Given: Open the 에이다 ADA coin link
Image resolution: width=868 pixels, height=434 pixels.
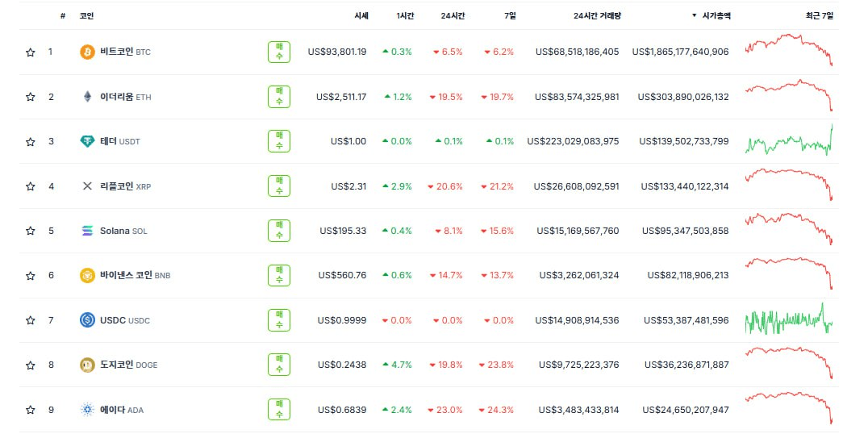Looking at the screenshot, I should coord(121,410).
